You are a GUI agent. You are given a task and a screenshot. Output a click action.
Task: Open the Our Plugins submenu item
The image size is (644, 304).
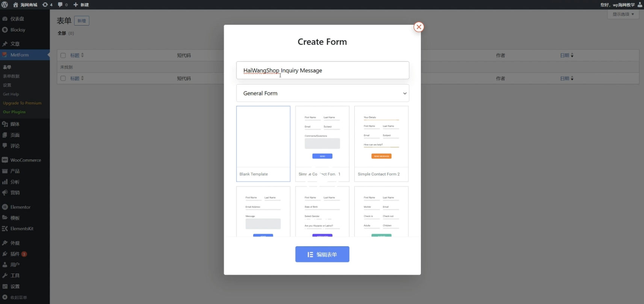[x=14, y=112]
